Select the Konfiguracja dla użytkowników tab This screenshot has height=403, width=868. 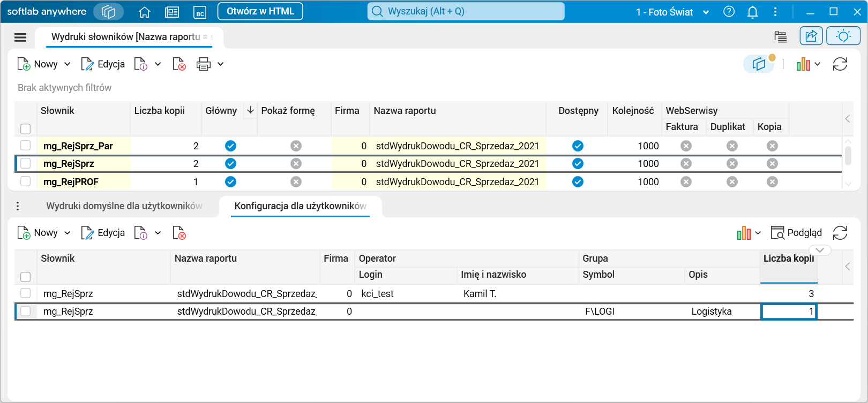click(x=300, y=206)
